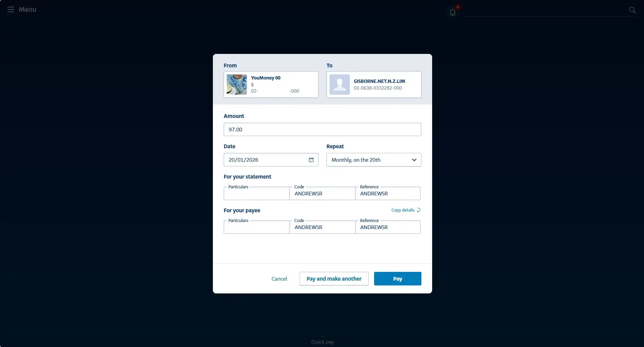
Task: Cancel the payment
Action: click(x=279, y=279)
